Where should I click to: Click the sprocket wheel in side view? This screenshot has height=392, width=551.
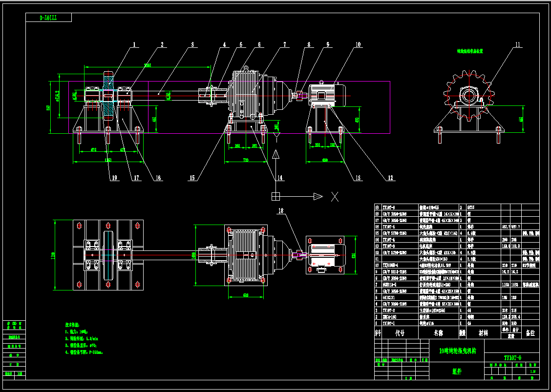click(470, 96)
